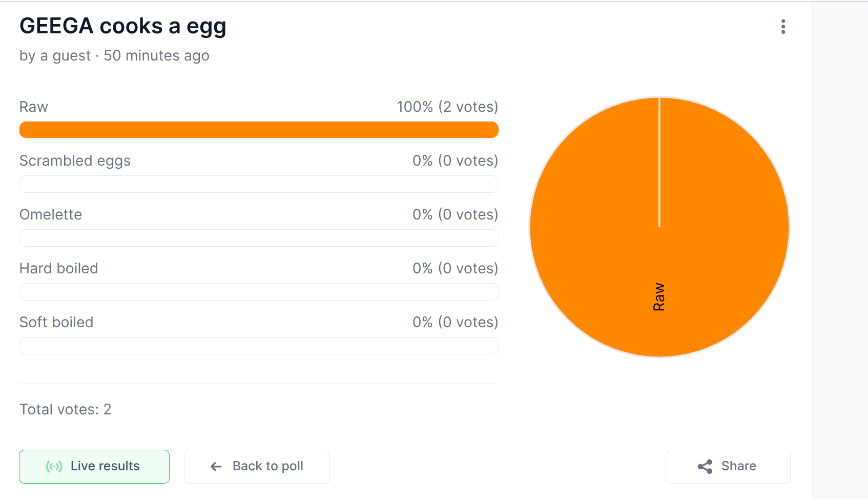The image size is (868, 499).
Task: Click the 100% (2 votes) result text
Action: (447, 107)
